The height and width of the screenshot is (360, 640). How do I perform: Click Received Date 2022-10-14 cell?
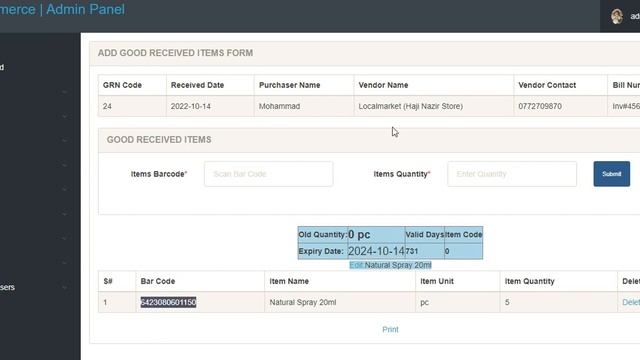[210, 106]
